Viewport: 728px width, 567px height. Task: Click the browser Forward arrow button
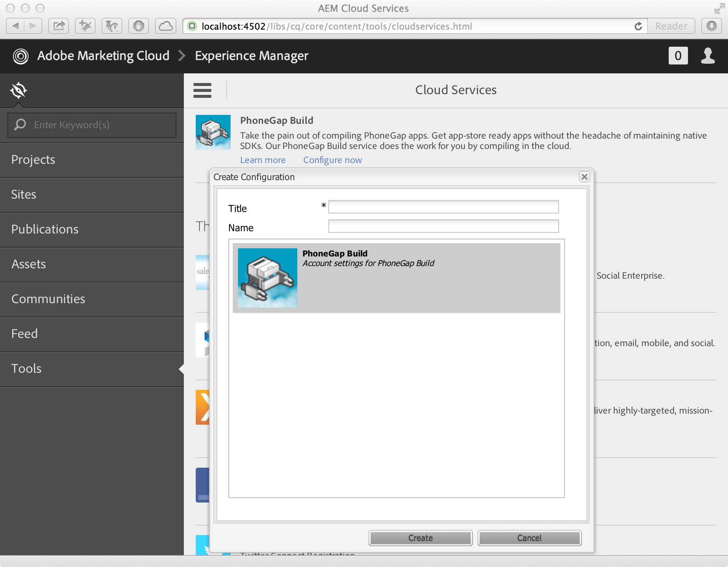pyautogui.click(x=33, y=26)
